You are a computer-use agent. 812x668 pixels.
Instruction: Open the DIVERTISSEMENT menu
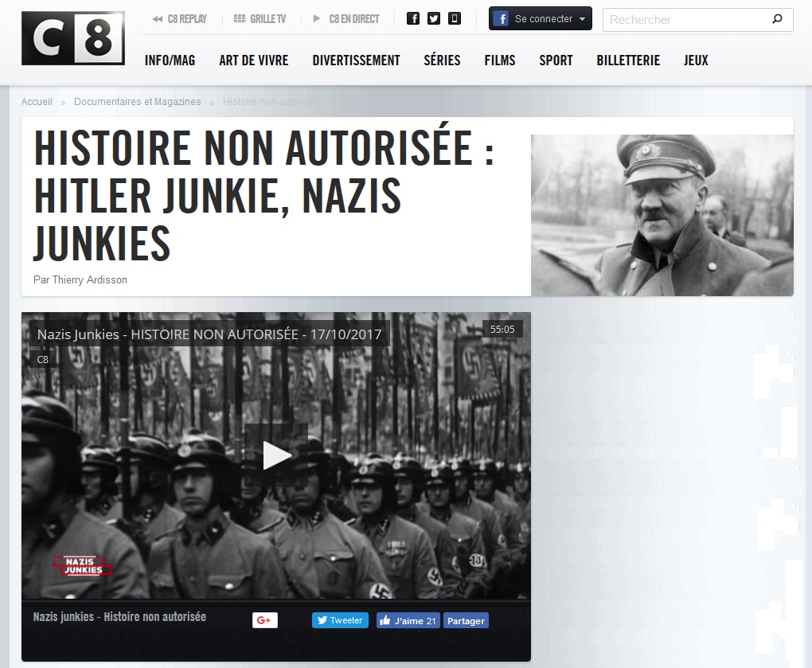356,60
